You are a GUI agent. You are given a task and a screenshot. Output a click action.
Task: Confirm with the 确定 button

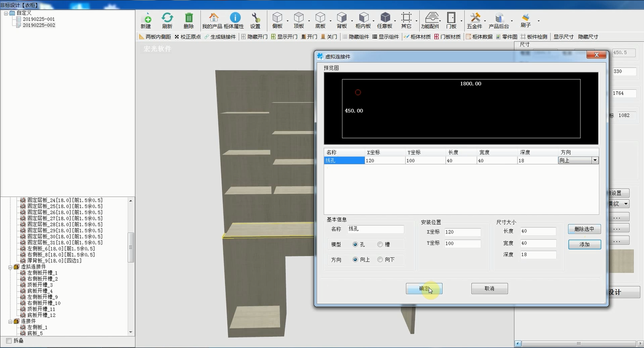[x=424, y=288]
